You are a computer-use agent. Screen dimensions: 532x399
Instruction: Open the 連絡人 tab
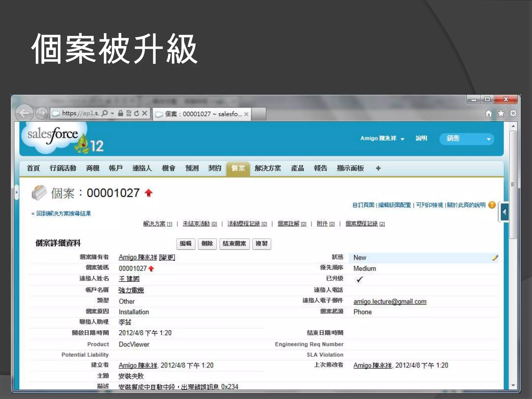pyautogui.click(x=142, y=168)
